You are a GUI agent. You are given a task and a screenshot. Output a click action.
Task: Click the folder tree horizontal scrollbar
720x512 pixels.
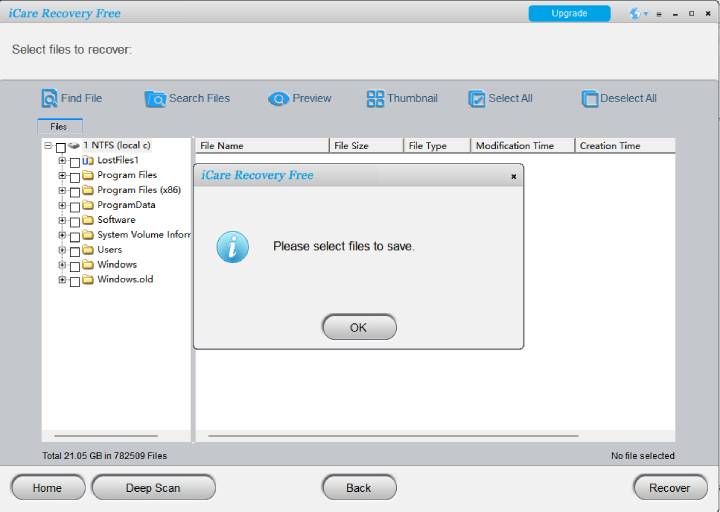click(x=106, y=436)
